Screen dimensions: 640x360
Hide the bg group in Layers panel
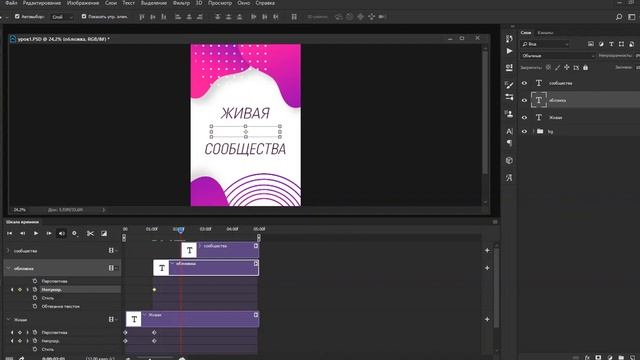coord(524,131)
